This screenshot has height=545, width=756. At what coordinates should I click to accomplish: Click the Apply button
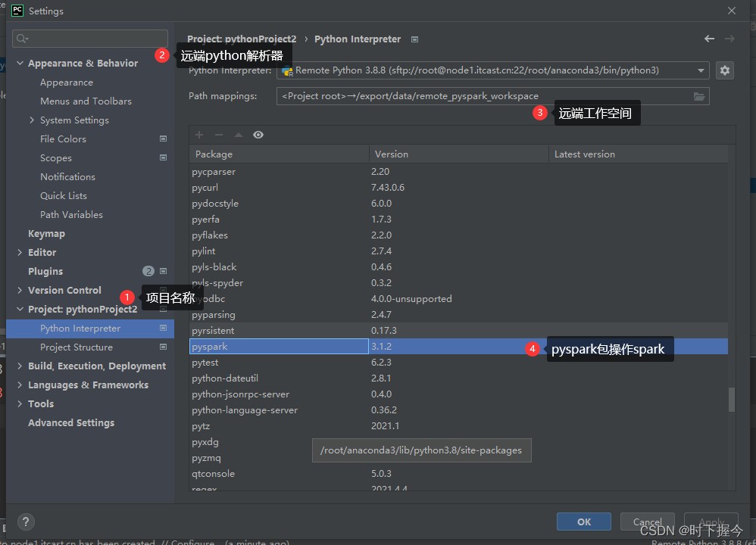[x=711, y=522]
